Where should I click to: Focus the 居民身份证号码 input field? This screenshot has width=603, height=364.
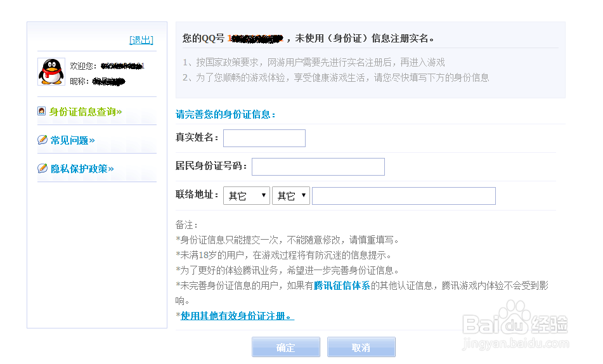point(318,167)
